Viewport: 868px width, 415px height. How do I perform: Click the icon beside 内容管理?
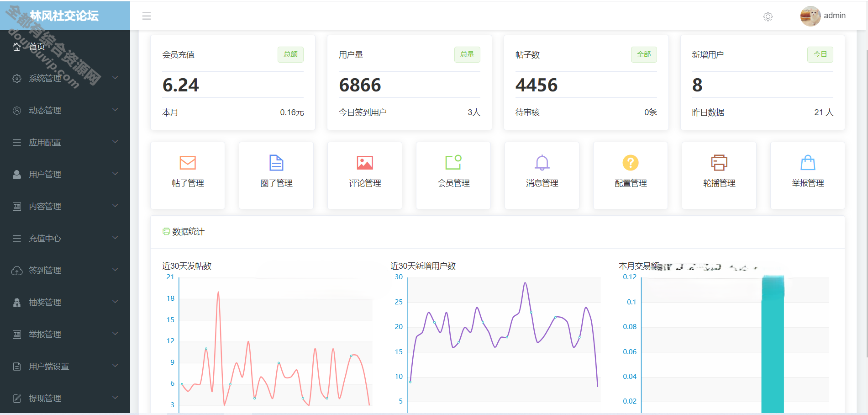coord(17,206)
